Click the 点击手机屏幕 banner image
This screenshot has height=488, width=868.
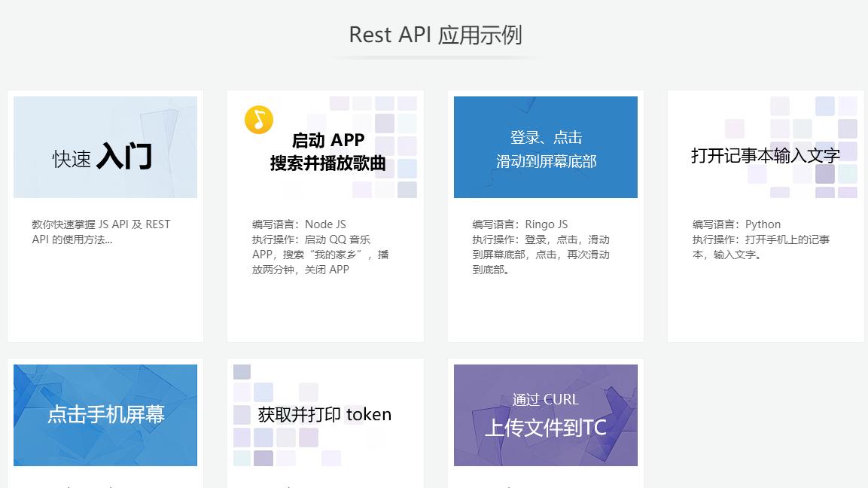point(105,415)
